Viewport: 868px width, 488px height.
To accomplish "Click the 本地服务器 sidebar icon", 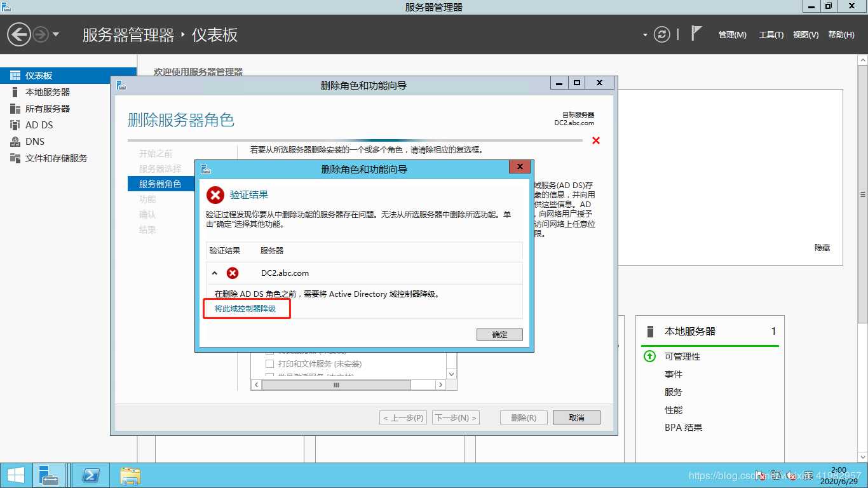I will click(15, 92).
